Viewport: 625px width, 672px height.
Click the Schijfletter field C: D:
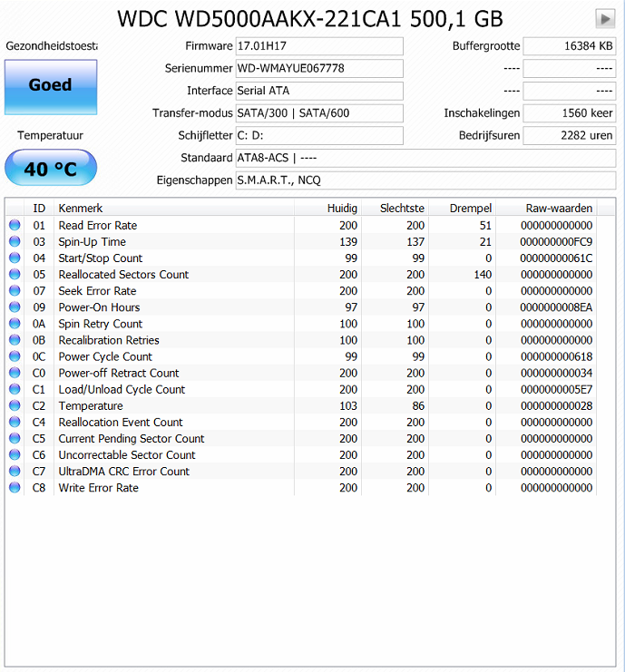[x=319, y=135]
